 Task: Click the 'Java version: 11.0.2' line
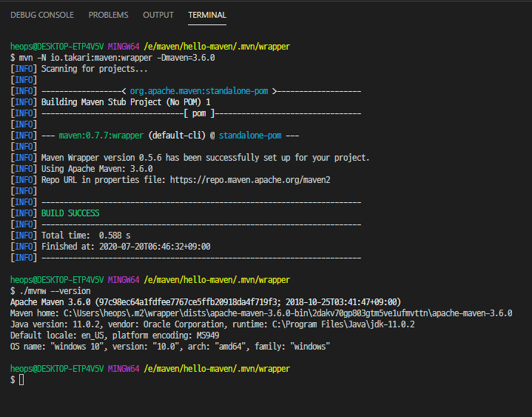pos(212,324)
